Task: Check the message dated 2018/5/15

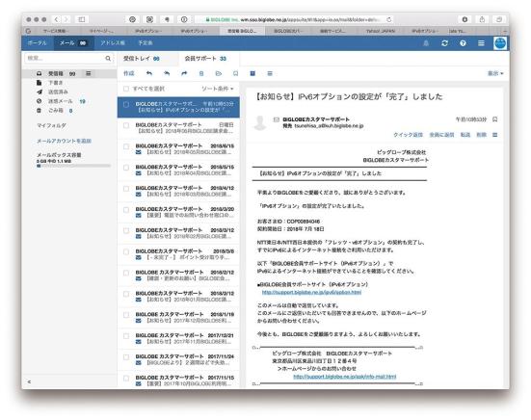Action: 126,168
